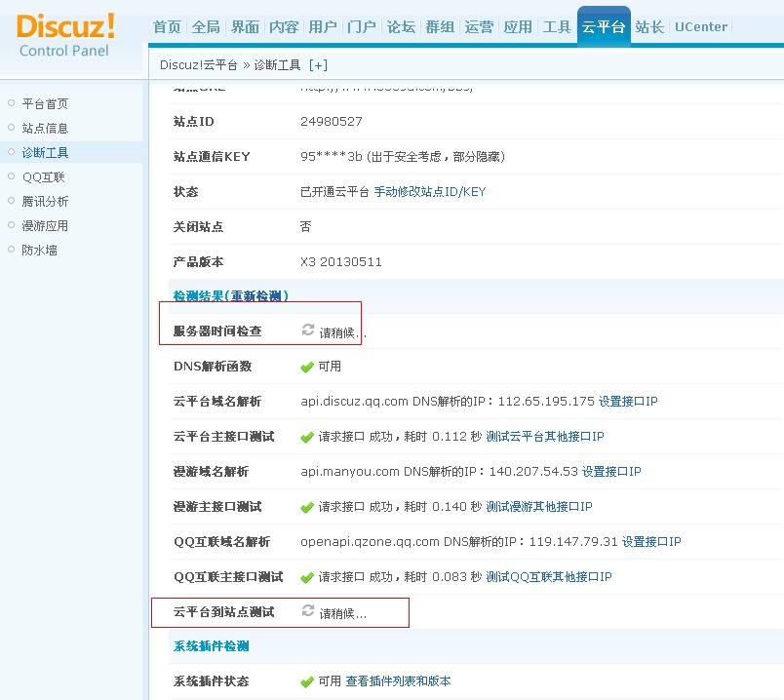Click 设置接口IP for api.manyou.com
This screenshot has width=784, height=700.
point(611,471)
